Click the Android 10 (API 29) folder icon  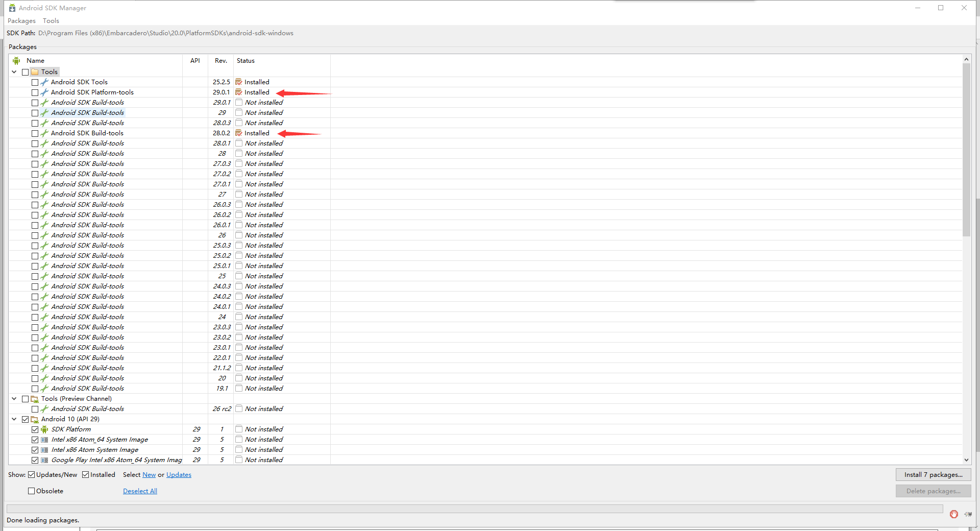pos(35,419)
